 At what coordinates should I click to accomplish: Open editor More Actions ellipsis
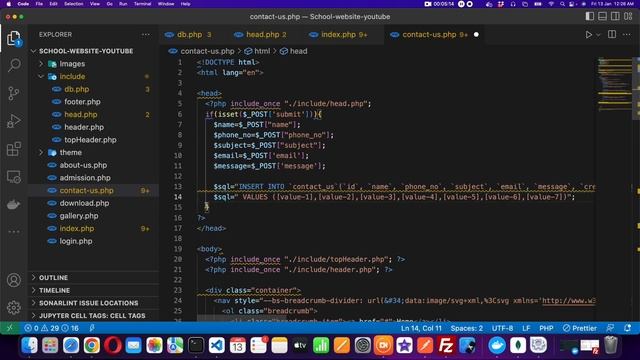point(627,35)
